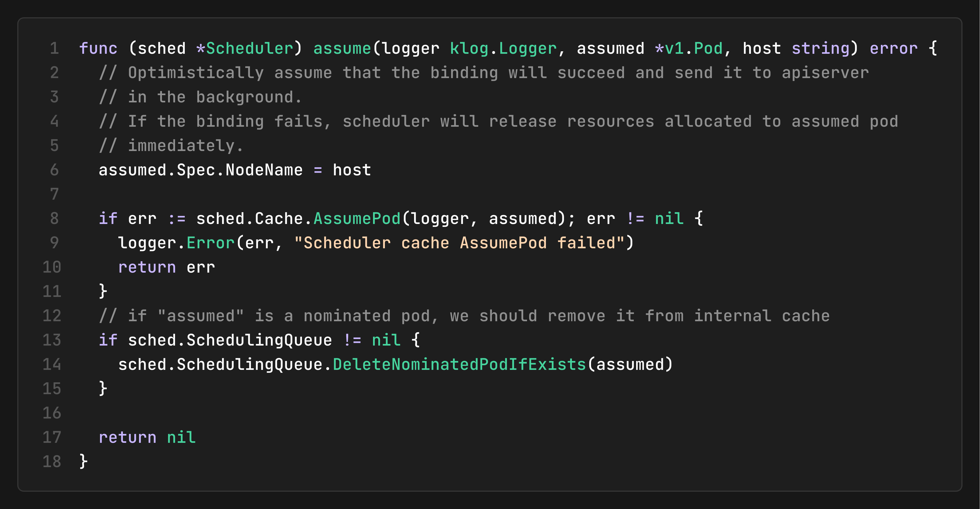Click 'DeleteNominatedPodIfExists' method call
Screen dimensions: 980x509
click(459, 364)
